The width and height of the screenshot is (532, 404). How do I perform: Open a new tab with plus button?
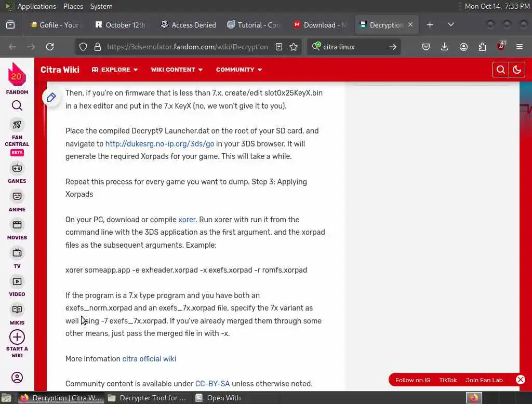430,25
